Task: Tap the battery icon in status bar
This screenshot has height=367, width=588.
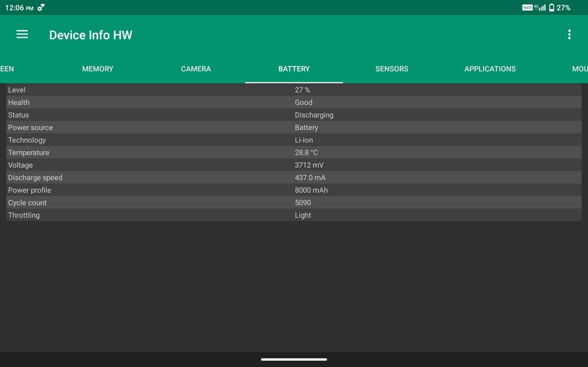Action: 551,7
